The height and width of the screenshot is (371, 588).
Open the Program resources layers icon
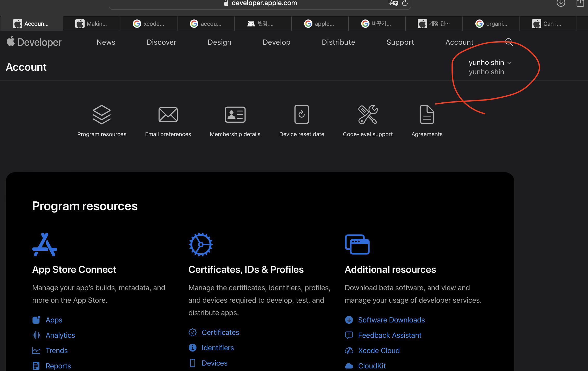pos(102,115)
